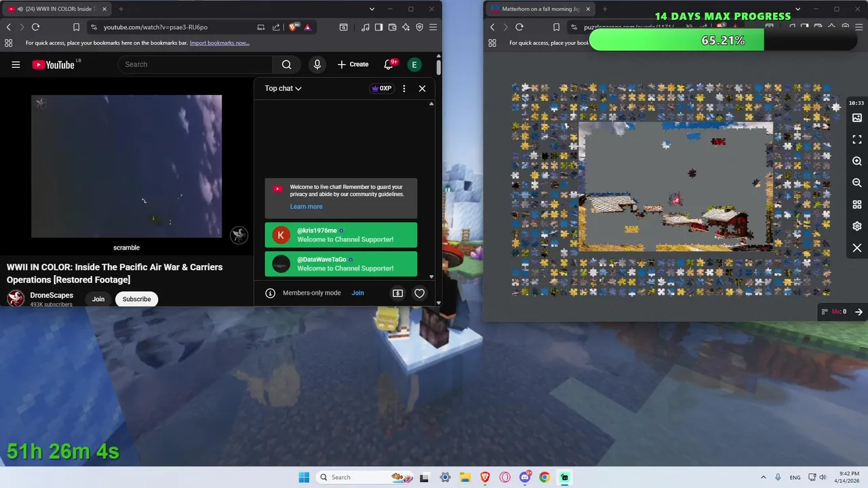
Task: Click the channel watermark in the video corner
Action: coord(239,235)
